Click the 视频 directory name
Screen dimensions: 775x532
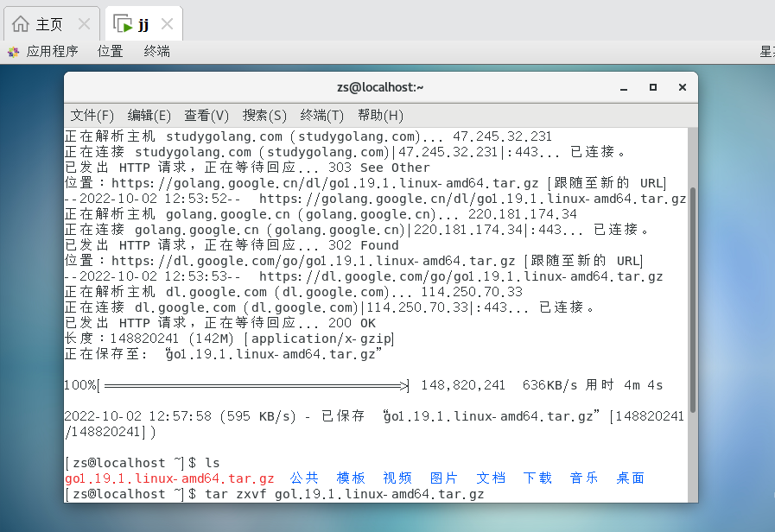pos(397,478)
